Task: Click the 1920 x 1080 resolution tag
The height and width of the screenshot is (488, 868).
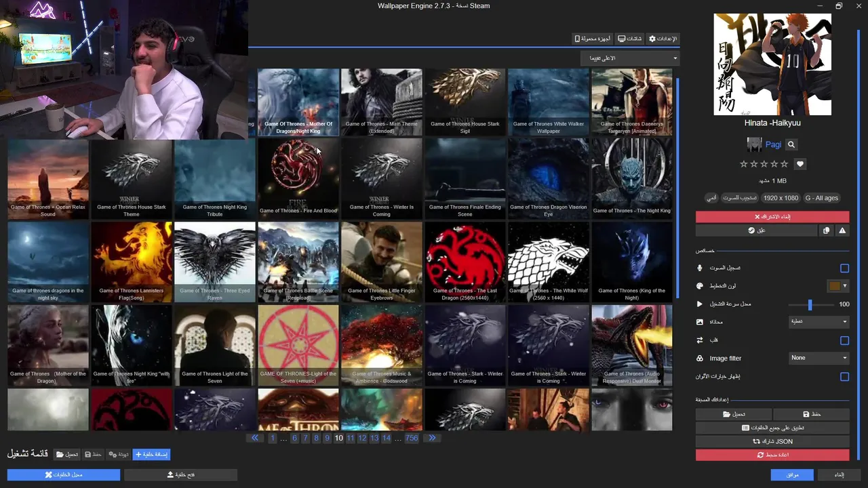Action: coord(781,198)
